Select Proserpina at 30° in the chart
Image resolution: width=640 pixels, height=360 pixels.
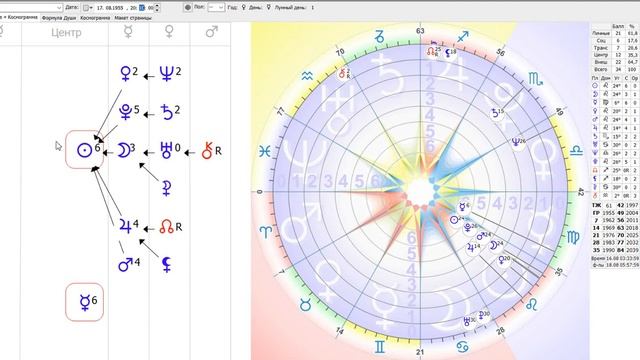[x=484, y=316]
